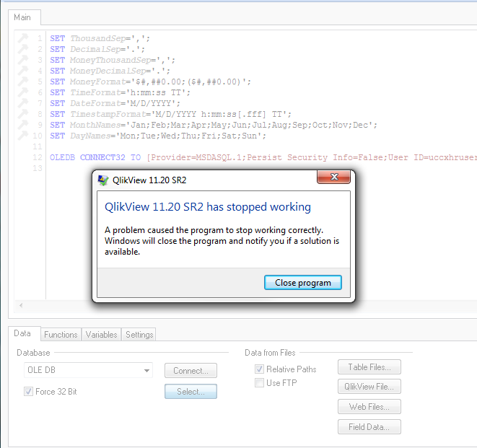Click the QlikView File... button
This screenshot has height=448, width=477.
pos(369,386)
